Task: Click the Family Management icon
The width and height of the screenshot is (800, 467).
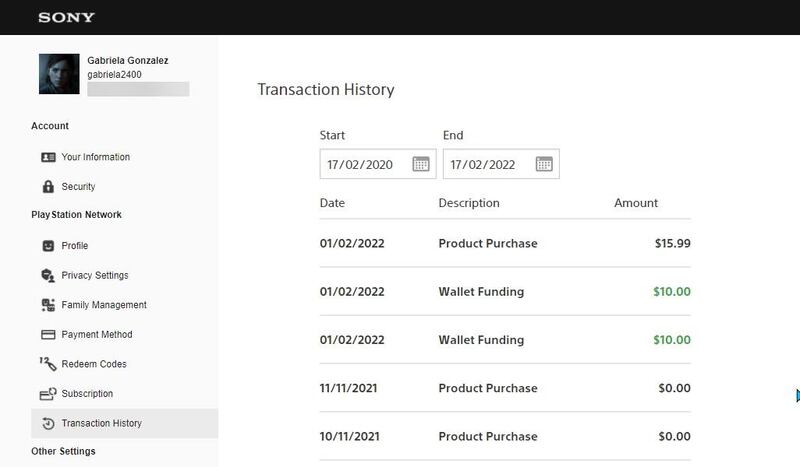Action: point(48,305)
